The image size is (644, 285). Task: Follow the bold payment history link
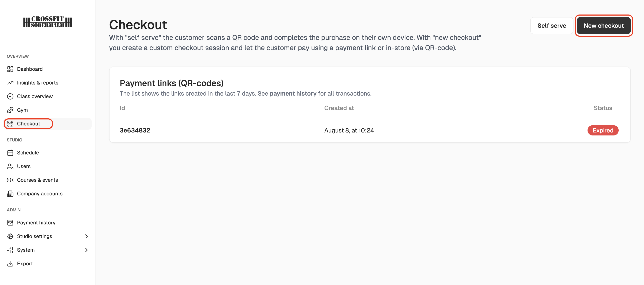pos(293,94)
